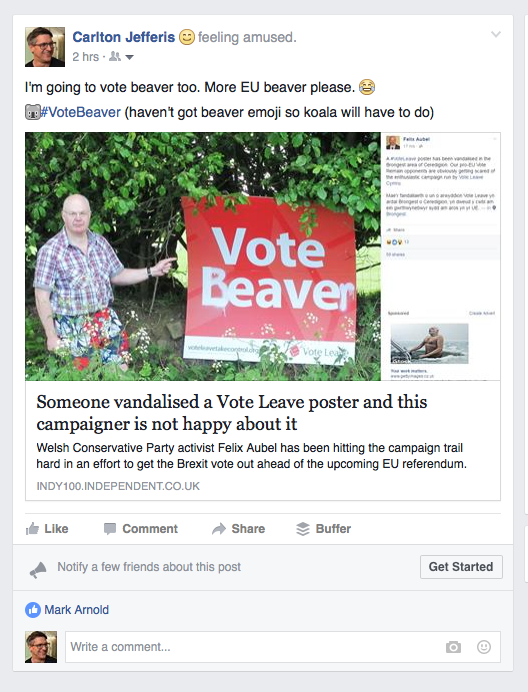
Task: Open the vandalised poster article headline
Action: coord(232,413)
